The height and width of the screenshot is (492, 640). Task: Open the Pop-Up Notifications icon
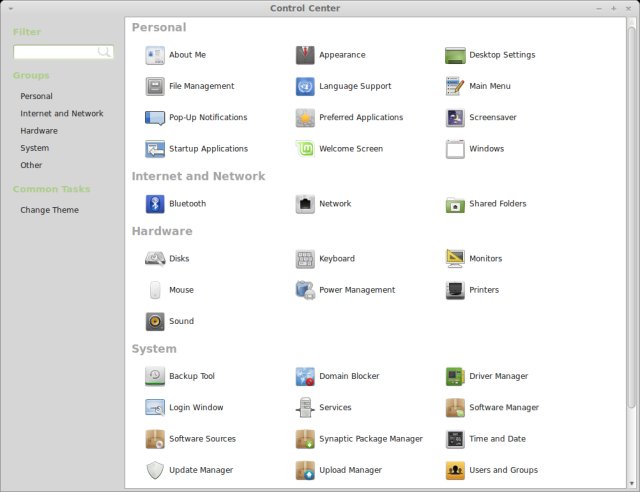pos(155,118)
